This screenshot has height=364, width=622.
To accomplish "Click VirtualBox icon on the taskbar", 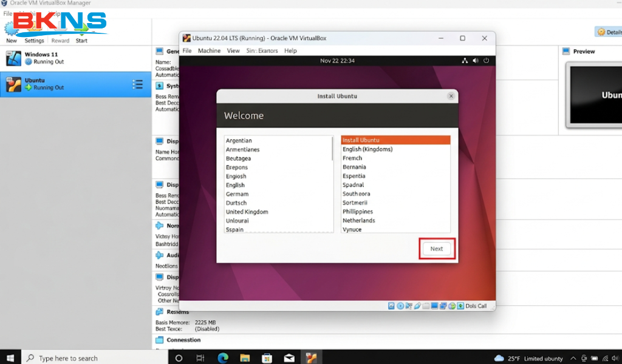I will [x=312, y=358].
